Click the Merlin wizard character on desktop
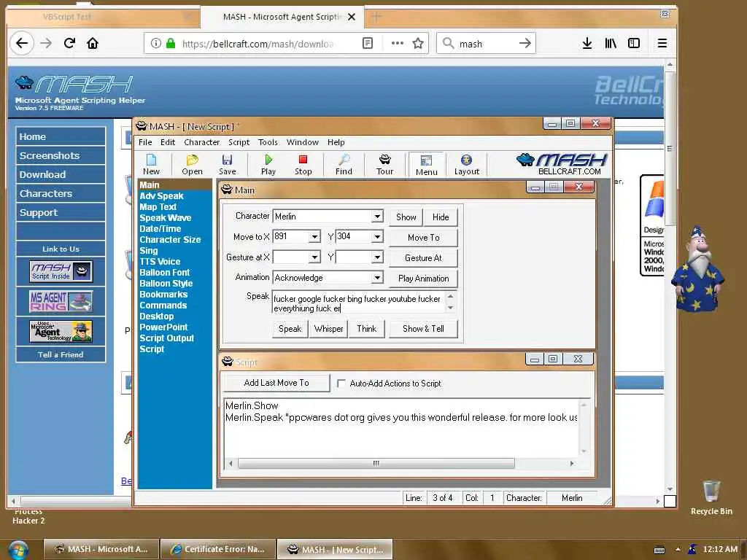The height and width of the screenshot is (560, 747). click(697, 271)
